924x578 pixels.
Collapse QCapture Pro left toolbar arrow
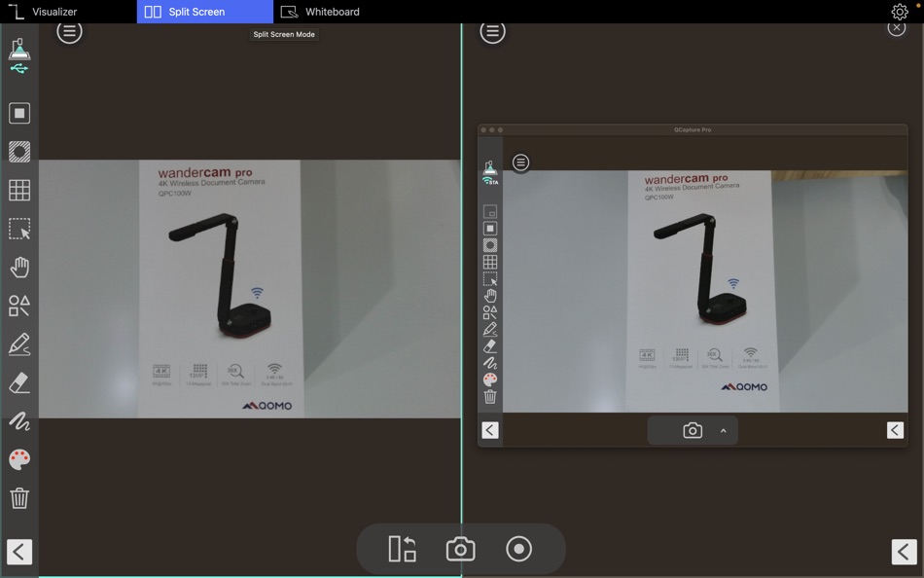pyautogui.click(x=489, y=430)
